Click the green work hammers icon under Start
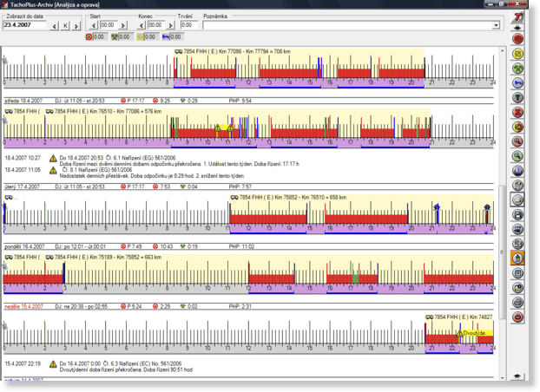This screenshot has width=540, height=392. (x=115, y=36)
